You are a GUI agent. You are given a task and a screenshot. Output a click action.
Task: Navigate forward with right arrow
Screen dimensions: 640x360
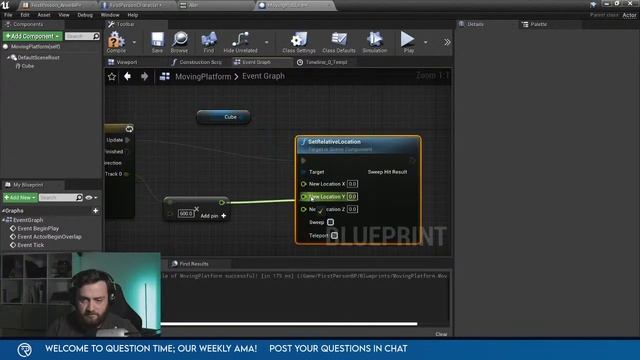[144, 76]
